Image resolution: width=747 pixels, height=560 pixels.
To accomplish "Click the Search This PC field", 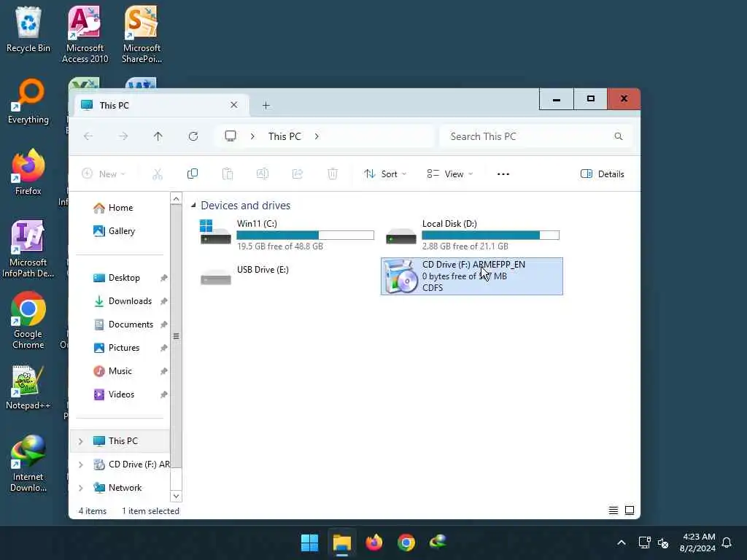I will click(536, 136).
